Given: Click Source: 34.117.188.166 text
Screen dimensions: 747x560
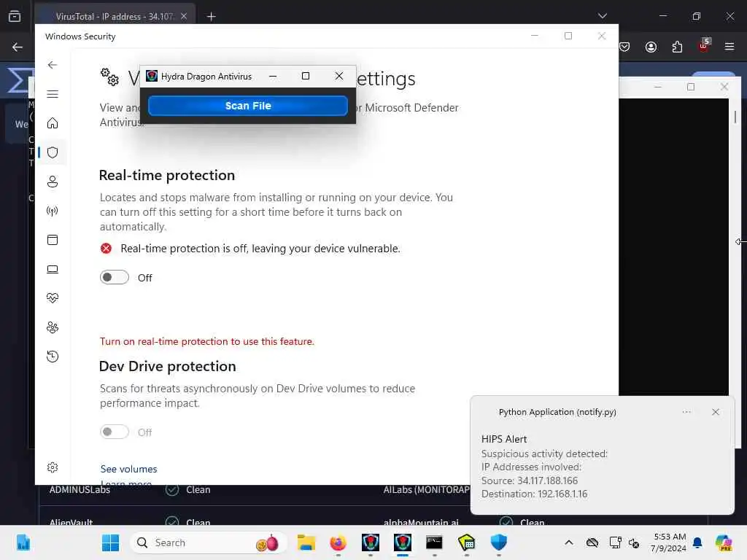Looking at the screenshot, I should pos(530,481).
